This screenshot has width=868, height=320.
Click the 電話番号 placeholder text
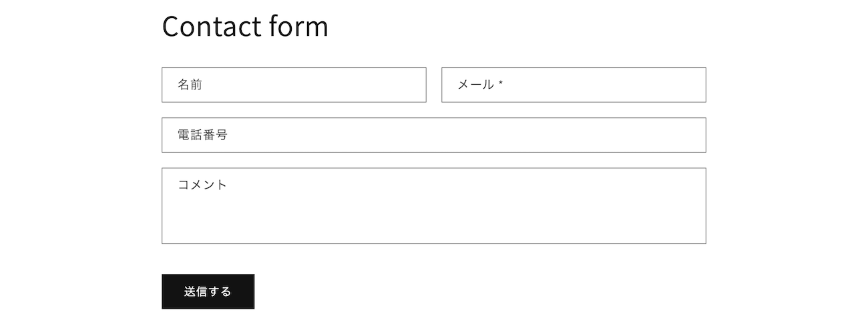(202, 135)
